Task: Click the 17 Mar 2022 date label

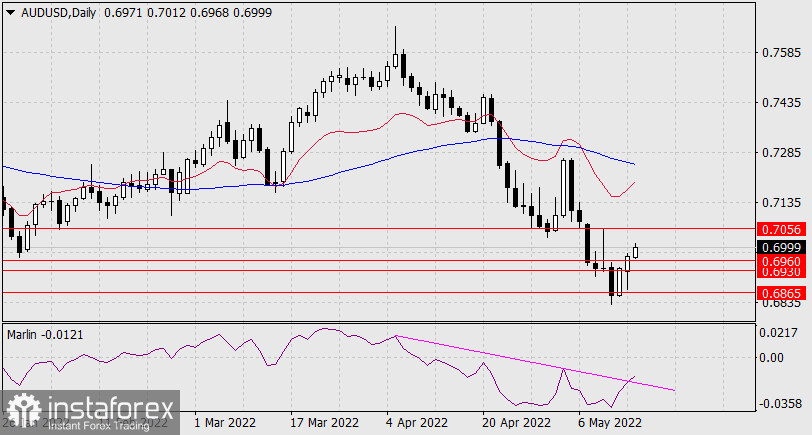Action: 324,423
